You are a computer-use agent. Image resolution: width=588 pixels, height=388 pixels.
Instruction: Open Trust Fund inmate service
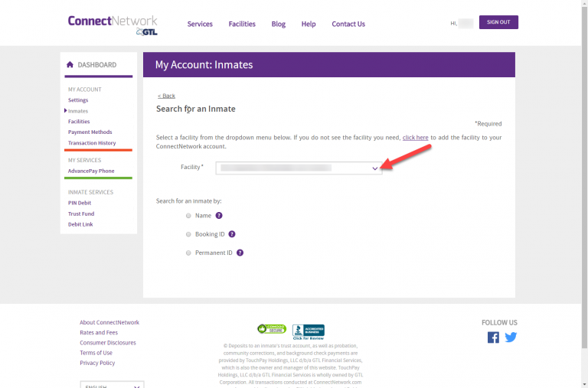pos(81,214)
